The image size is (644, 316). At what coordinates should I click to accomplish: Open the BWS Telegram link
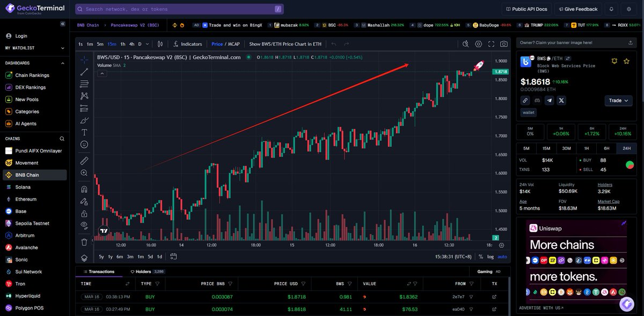pos(550,100)
